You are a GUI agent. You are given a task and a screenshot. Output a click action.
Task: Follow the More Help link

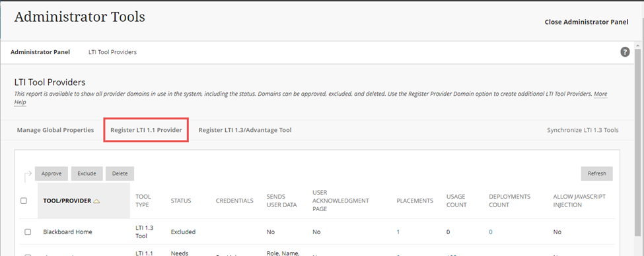[600, 94]
